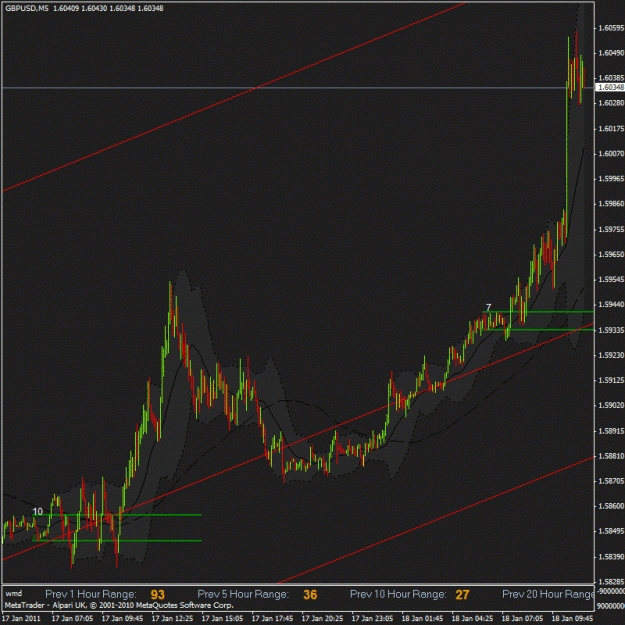
Task: Select the current price tag 1.60348
Action: [x=610, y=87]
